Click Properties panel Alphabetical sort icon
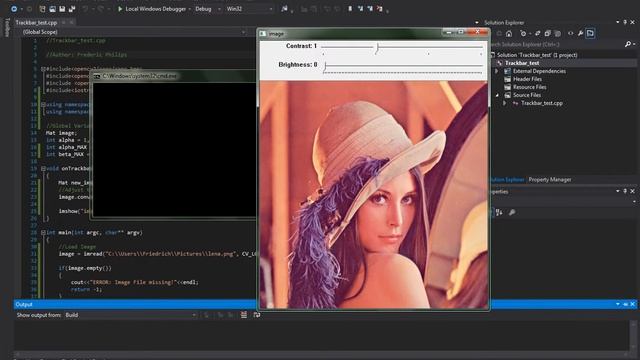This screenshot has height=360, width=640. tap(500, 212)
